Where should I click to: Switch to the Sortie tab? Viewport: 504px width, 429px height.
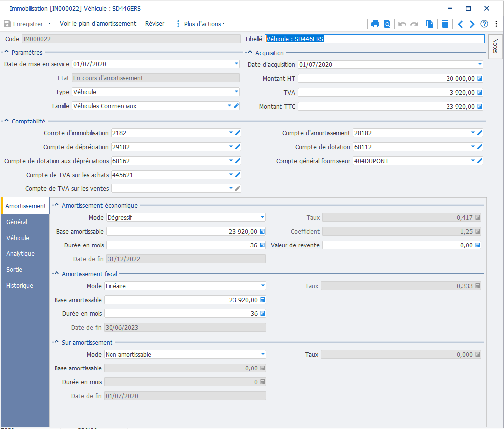coord(25,270)
